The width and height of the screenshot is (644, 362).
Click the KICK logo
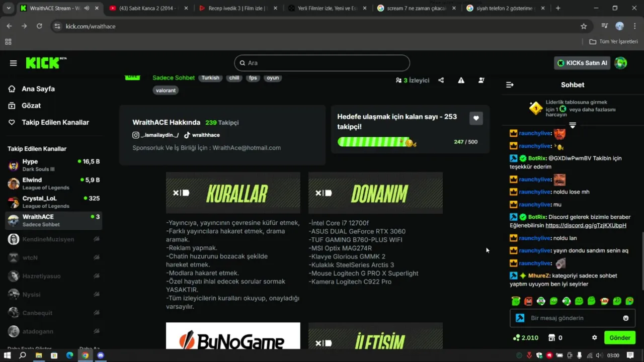pyautogui.click(x=45, y=62)
